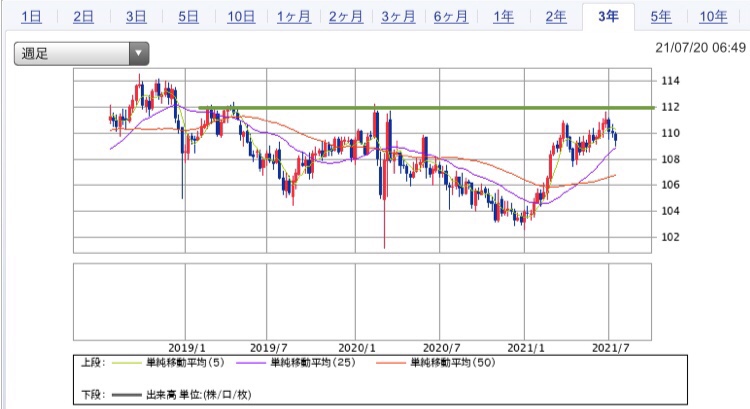Click the 単純移動平均(25) purple legend entry
Viewport: 750px width, 409px height.
320,361
